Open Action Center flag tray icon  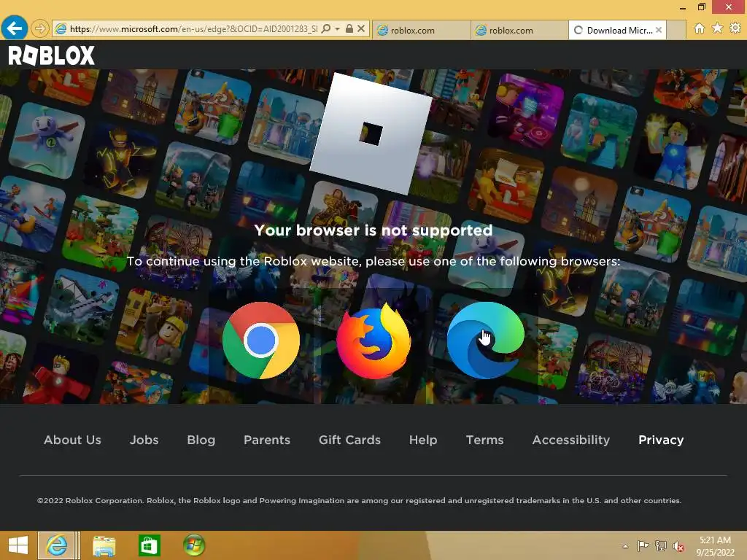coord(643,545)
